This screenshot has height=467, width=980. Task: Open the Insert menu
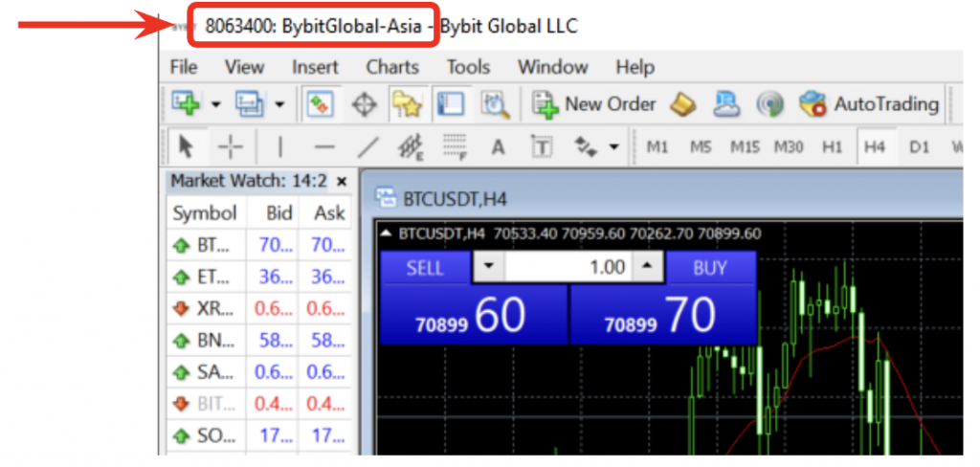pyautogui.click(x=315, y=67)
